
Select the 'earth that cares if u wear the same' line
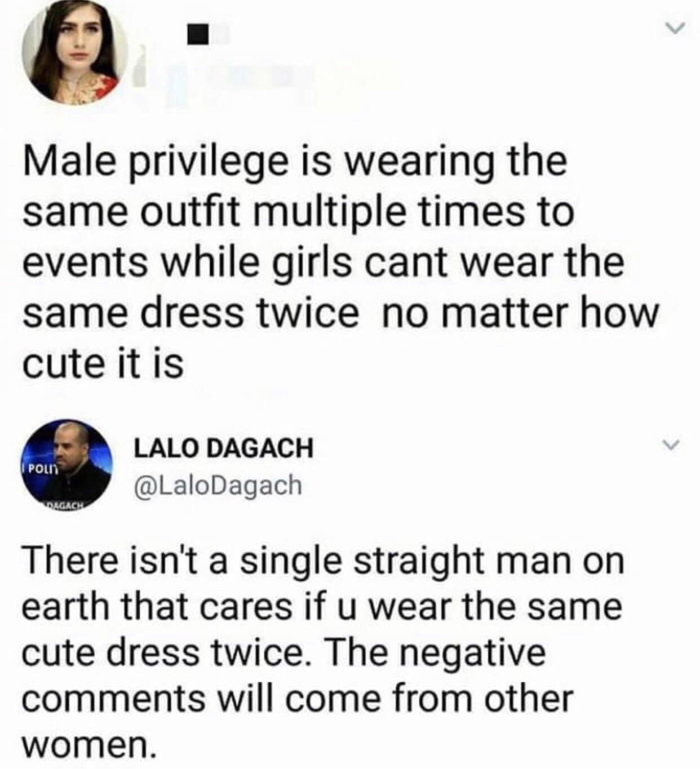click(x=322, y=606)
